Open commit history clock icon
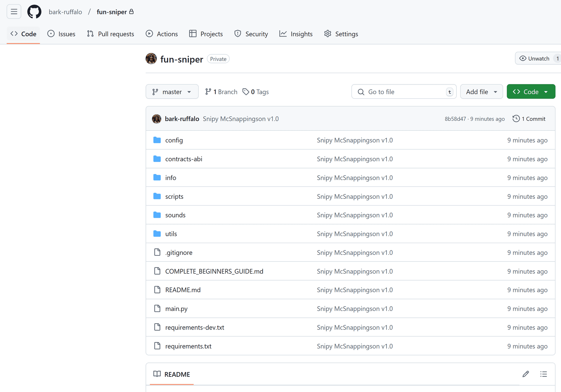 [x=516, y=119]
